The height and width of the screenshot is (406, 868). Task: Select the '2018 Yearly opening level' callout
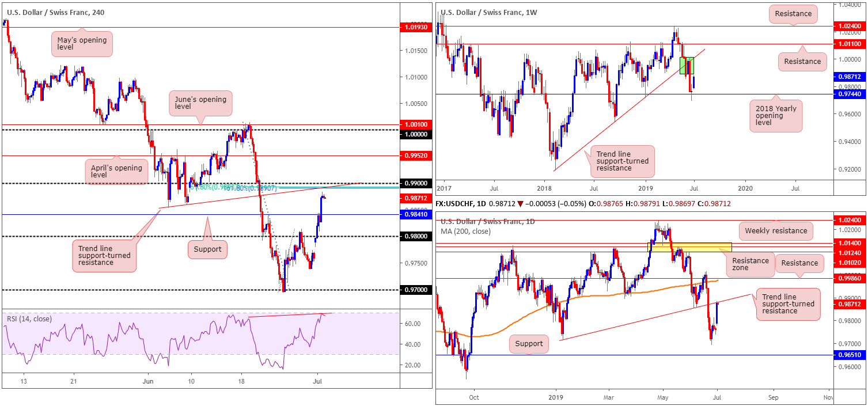775,116
